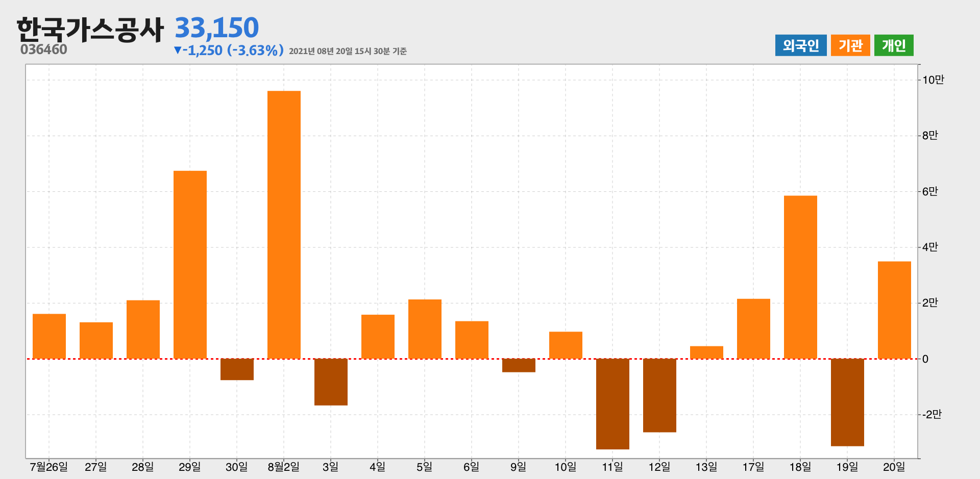Click the negative bar for 12일
The image size is (980, 479).
click(x=659, y=395)
